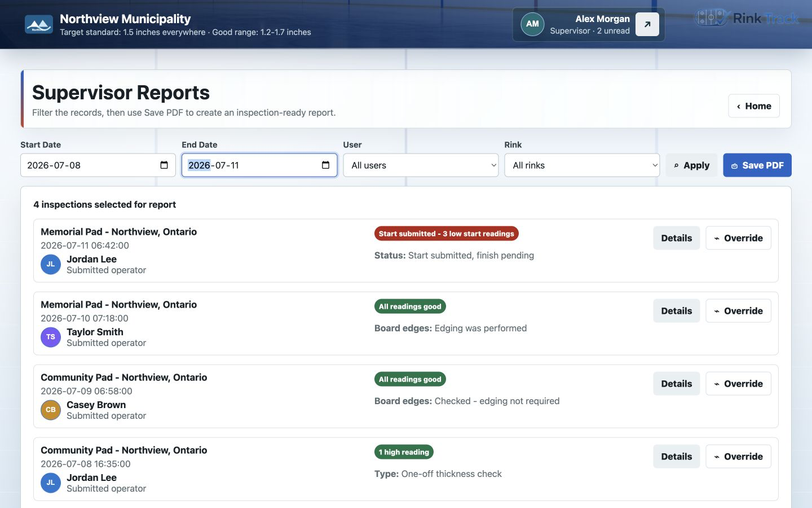Click the Start Date field
Viewport: 812px width, 508px height.
(98, 165)
